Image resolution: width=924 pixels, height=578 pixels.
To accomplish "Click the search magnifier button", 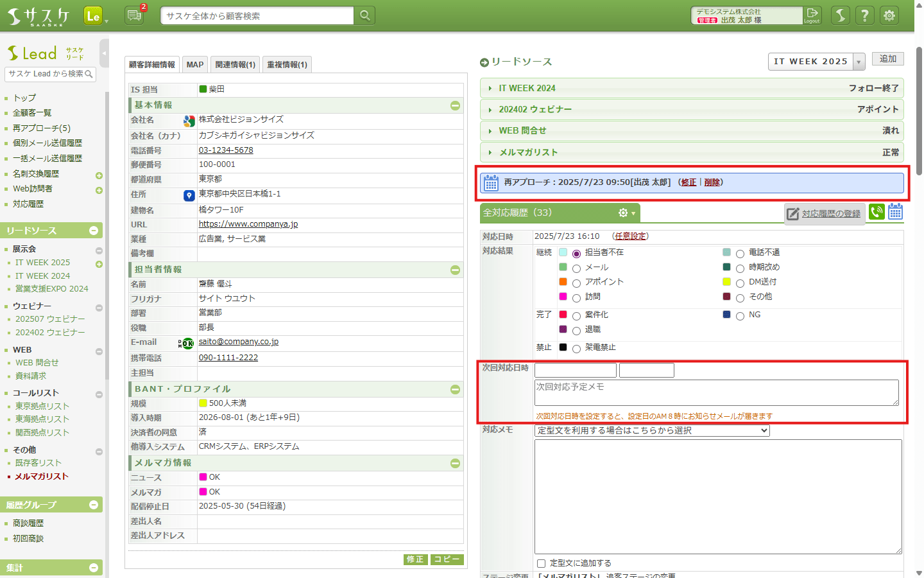I will 364,15.
